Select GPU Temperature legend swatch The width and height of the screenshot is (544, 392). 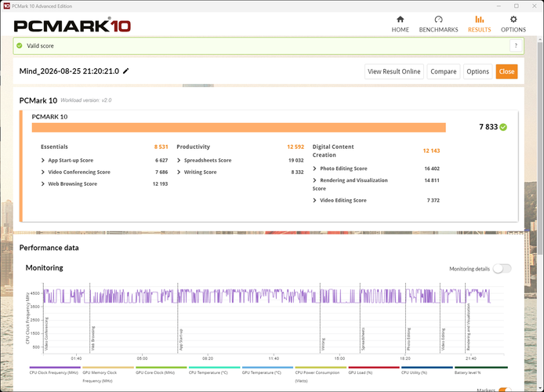pos(267,367)
